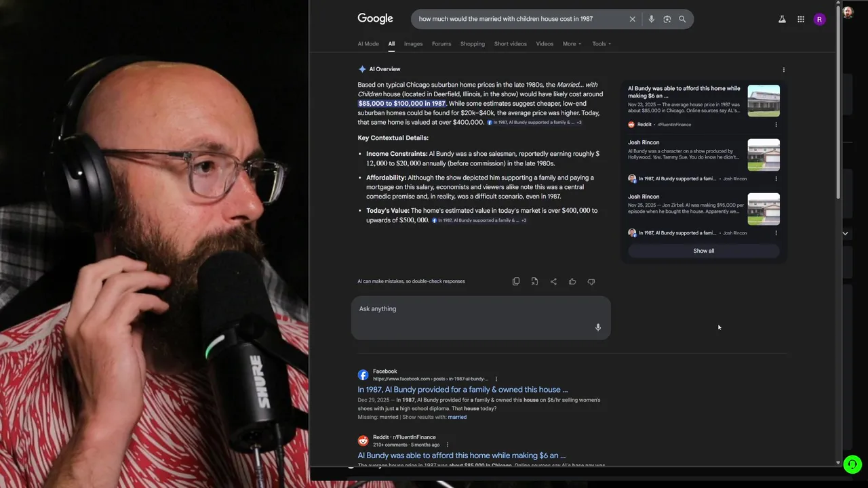This screenshot has width=868, height=488.
Task: Select the All results tab
Action: pos(391,44)
